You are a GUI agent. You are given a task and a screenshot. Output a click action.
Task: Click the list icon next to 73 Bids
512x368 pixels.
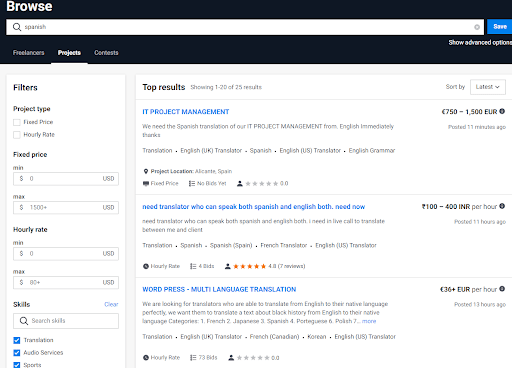click(193, 358)
